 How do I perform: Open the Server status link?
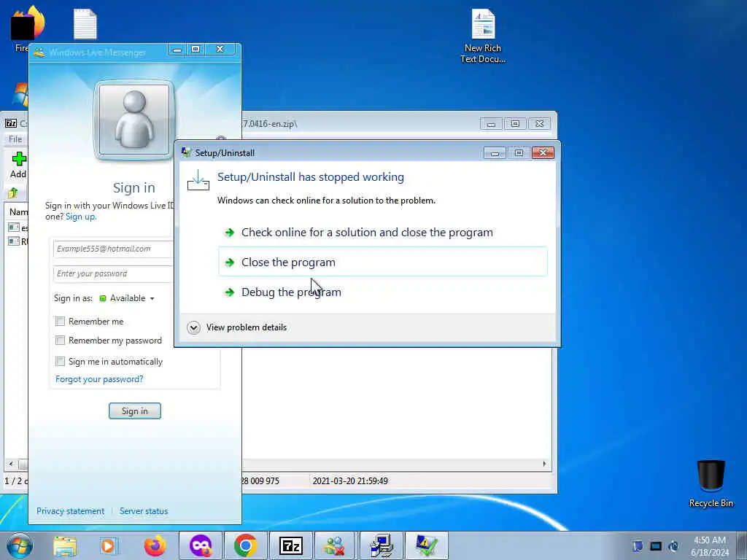(x=144, y=511)
